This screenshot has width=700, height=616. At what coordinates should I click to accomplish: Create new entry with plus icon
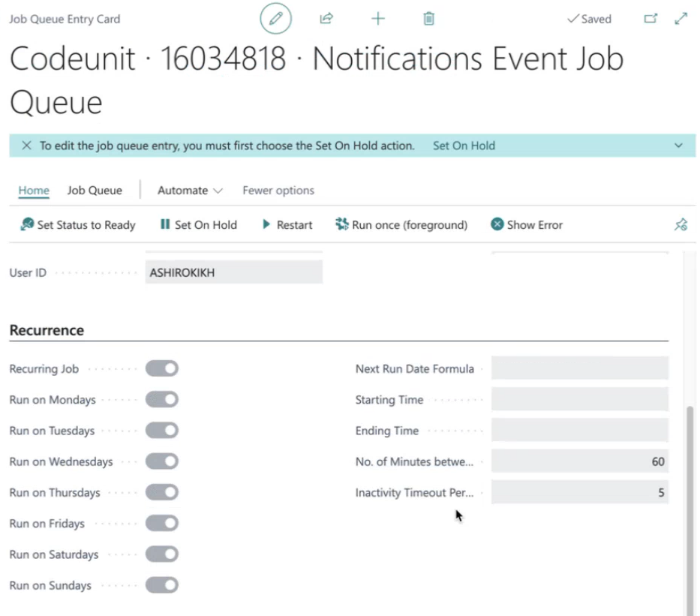click(377, 19)
